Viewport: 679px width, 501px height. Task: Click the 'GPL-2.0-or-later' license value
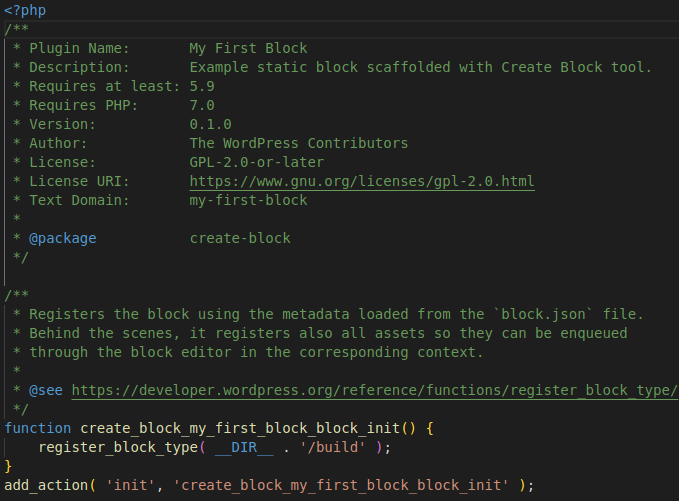(x=256, y=163)
